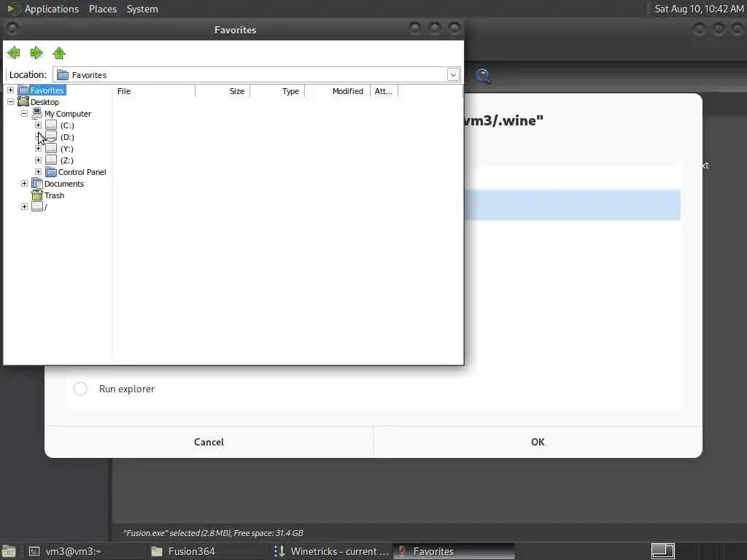Select Favorites in the folder tree
Screen dimensions: 747x560
[x=47, y=90]
